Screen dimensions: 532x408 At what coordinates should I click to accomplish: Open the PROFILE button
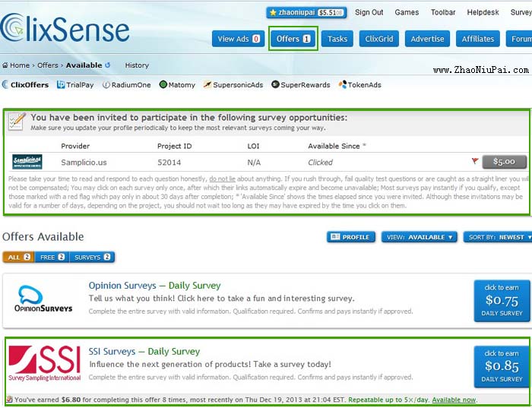(x=351, y=237)
